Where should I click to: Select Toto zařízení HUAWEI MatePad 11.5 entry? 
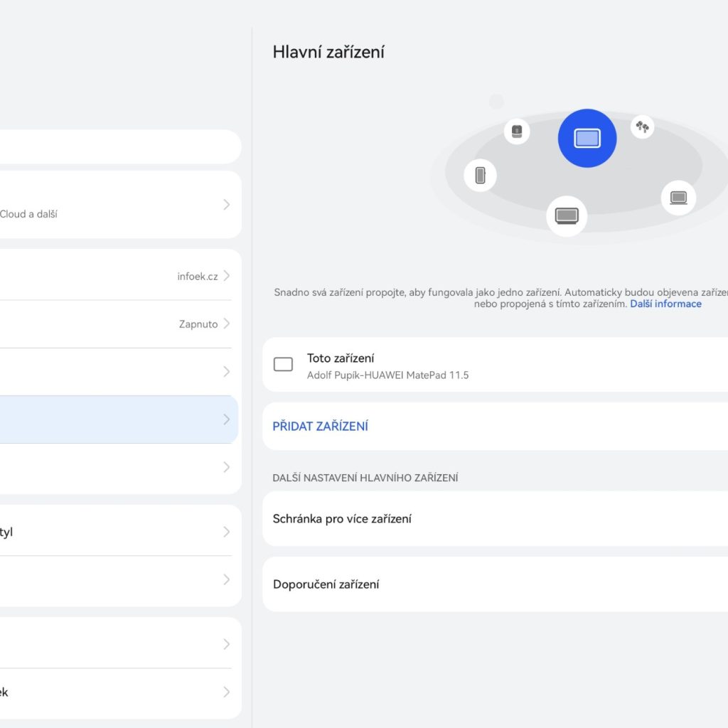click(x=387, y=365)
